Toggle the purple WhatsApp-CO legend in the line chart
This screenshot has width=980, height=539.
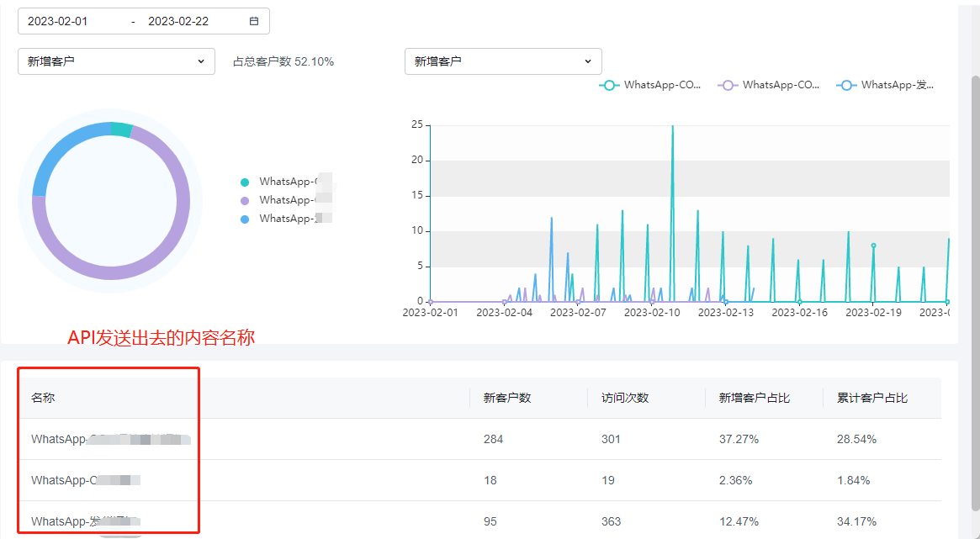pos(769,86)
